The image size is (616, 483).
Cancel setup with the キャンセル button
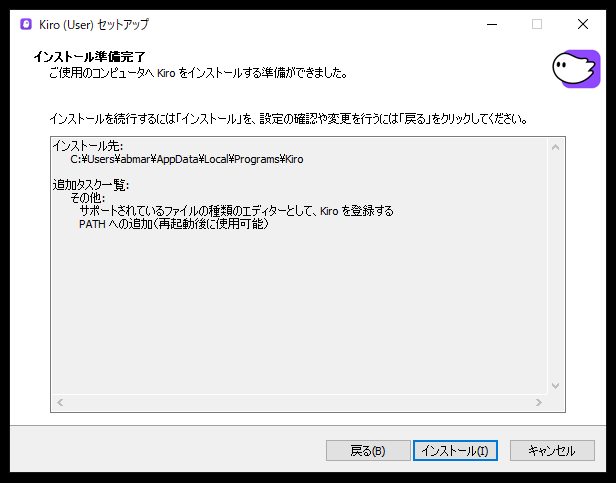tap(552, 451)
